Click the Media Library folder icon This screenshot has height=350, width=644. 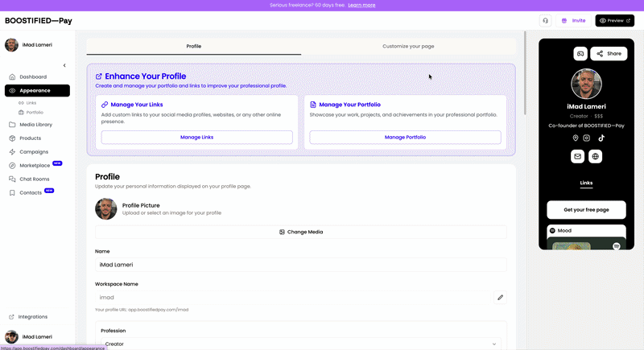pos(12,125)
